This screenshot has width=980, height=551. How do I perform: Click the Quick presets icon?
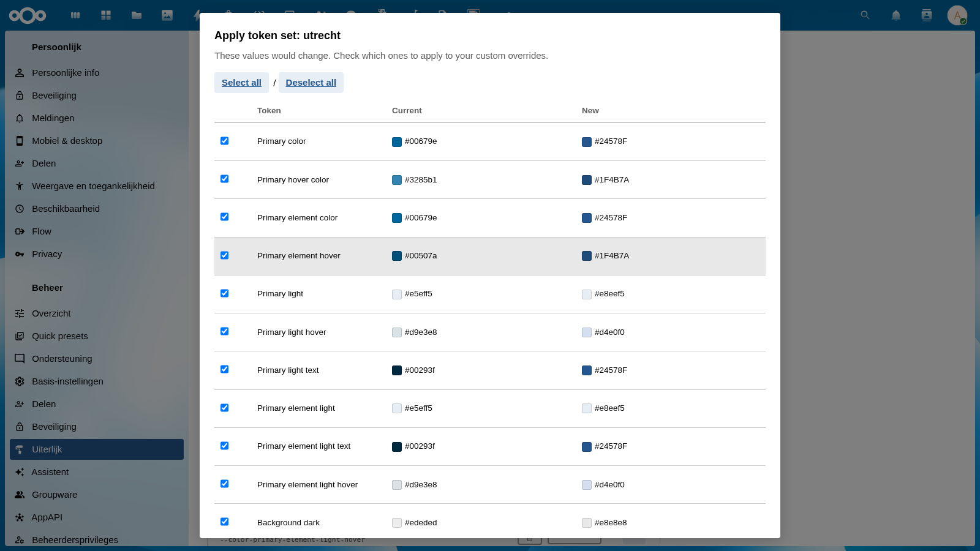pos(20,336)
